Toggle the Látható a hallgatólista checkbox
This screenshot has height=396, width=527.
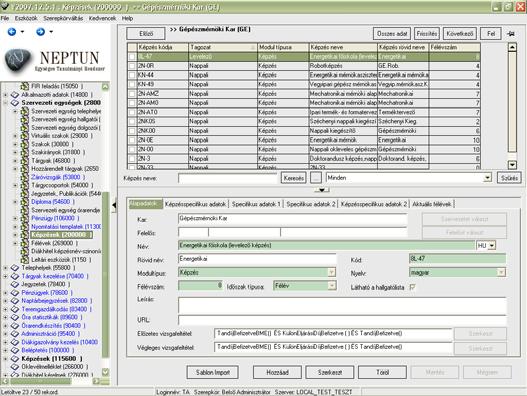coord(412,287)
